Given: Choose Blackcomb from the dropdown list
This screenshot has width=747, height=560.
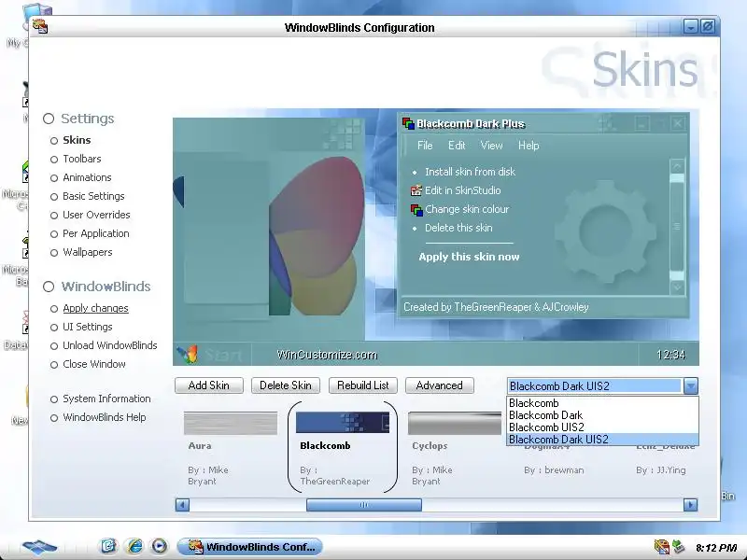Looking at the screenshot, I should tap(602, 403).
